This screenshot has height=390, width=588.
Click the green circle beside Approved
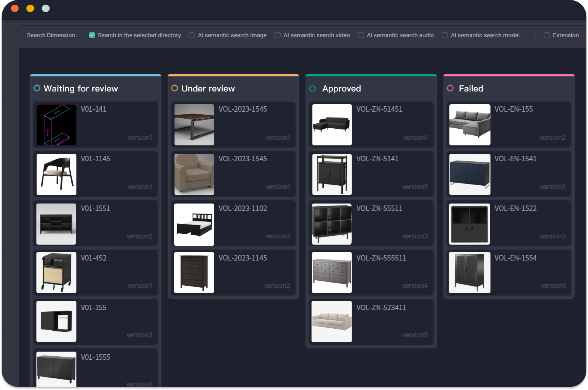tap(312, 89)
